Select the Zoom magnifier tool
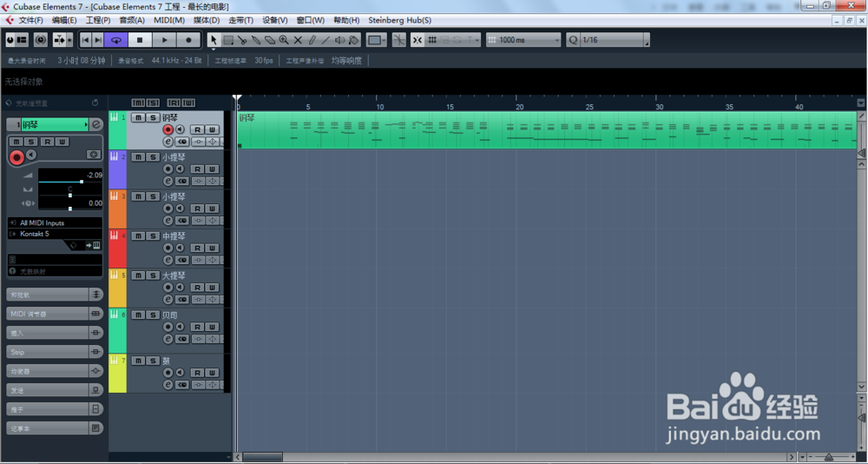868x464 pixels. tap(284, 40)
